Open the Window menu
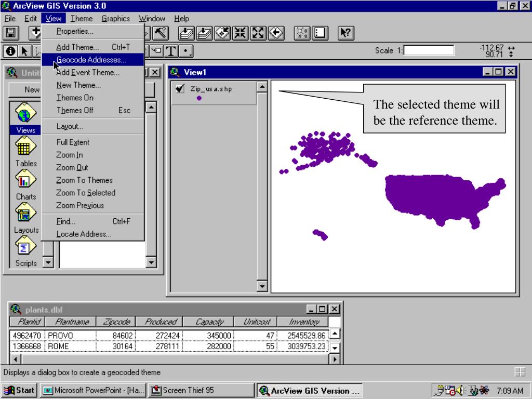Screen dimensions: 532x399 tap(152, 19)
